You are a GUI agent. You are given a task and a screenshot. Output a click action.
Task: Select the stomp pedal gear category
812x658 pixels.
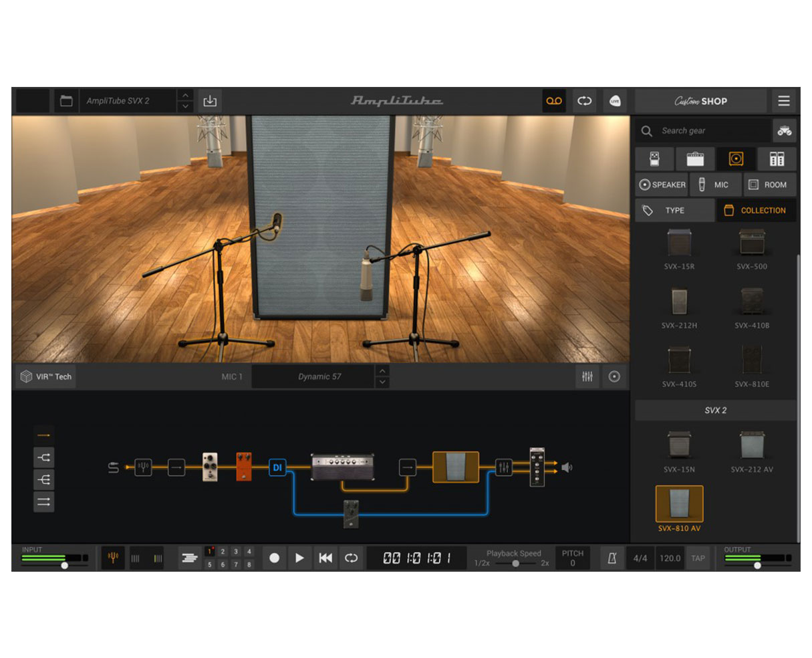coord(655,159)
